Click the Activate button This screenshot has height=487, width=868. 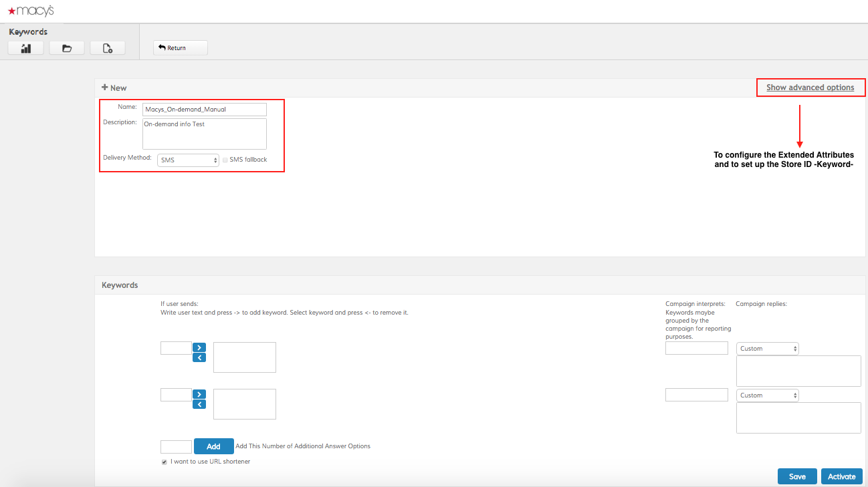[841, 476]
